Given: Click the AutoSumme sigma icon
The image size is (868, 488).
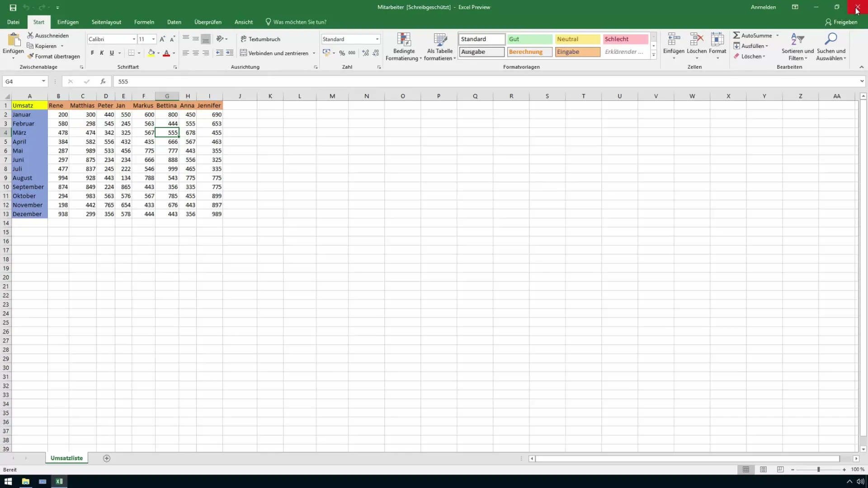Looking at the screenshot, I should click(736, 35).
